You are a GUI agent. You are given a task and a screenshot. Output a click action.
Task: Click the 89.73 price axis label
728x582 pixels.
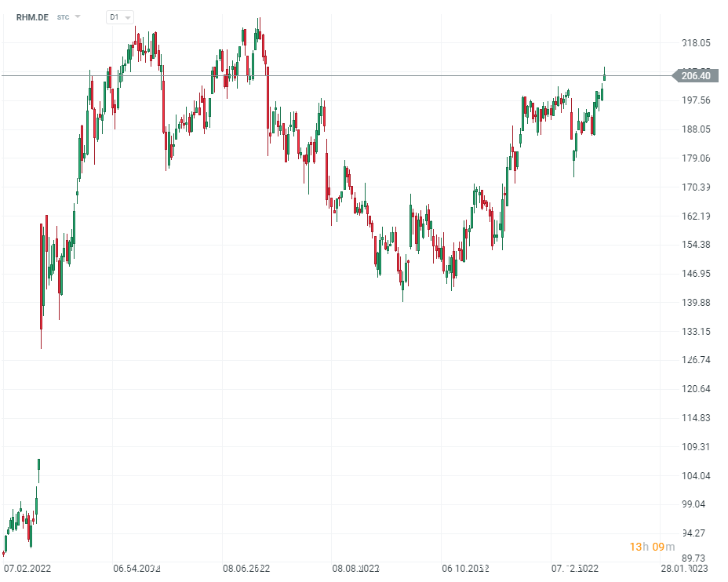pyautogui.click(x=696, y=557)
